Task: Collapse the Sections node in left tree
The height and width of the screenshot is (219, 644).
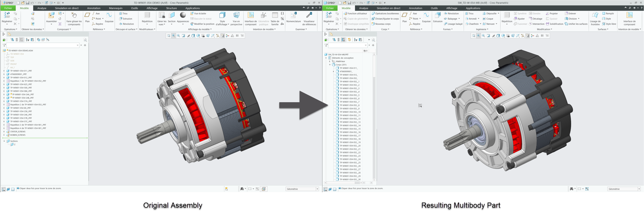Action: (4, 141)
